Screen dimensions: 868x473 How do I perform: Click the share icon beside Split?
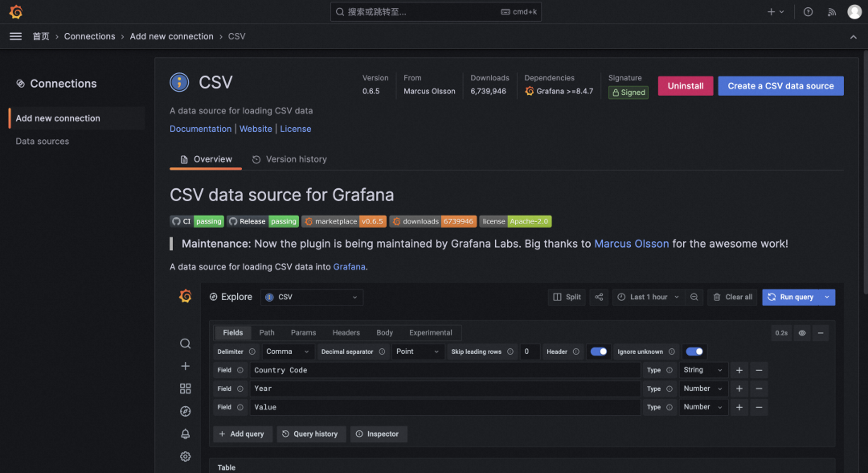pos(598,297)
